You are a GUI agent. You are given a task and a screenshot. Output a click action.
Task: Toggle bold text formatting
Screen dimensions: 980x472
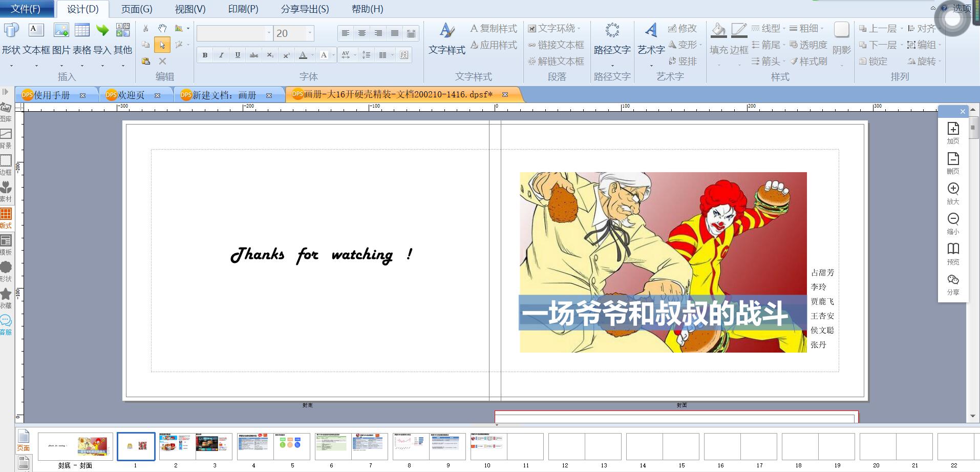click(205, 55)
